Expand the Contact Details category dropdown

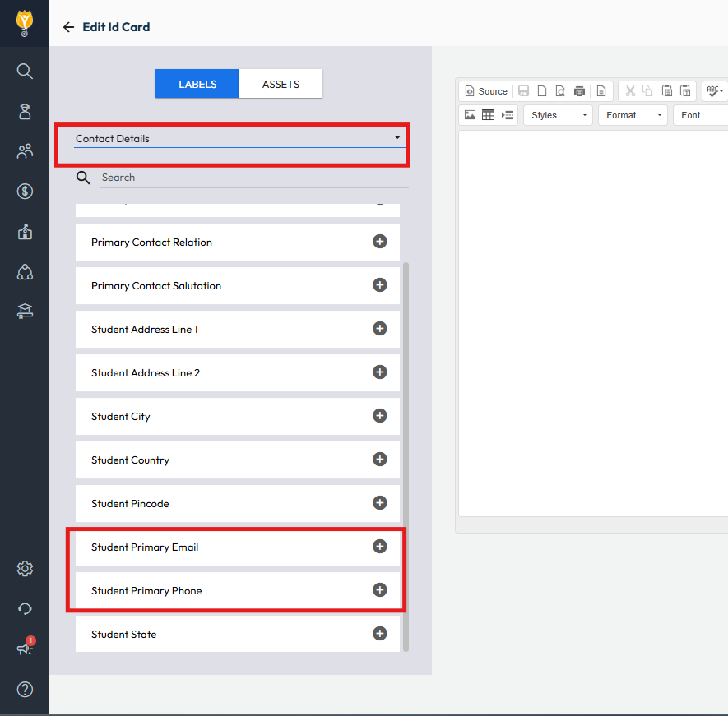coord(239,139)
